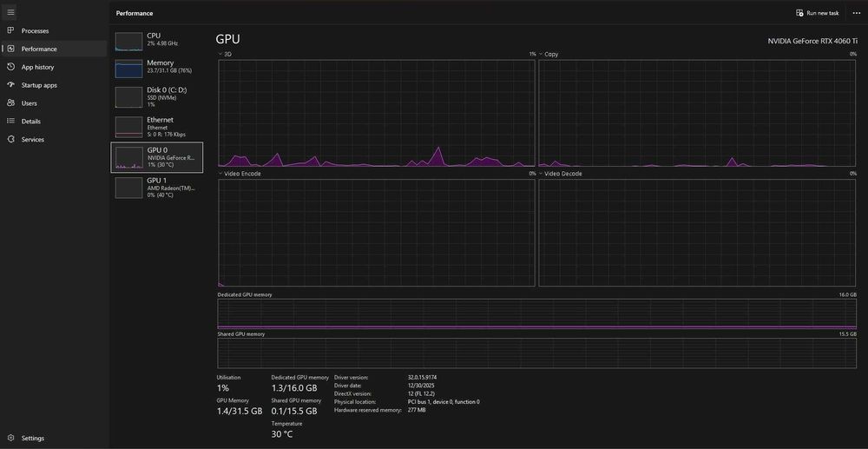Click the Copy engine usage graph
The width and height of the screenshot is (868, 449).
coord(698,113)
